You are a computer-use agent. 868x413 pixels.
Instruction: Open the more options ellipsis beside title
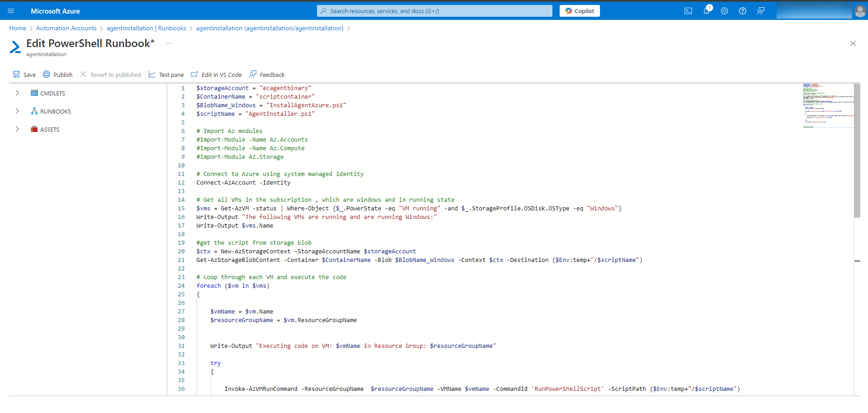[x=169, y=43]
